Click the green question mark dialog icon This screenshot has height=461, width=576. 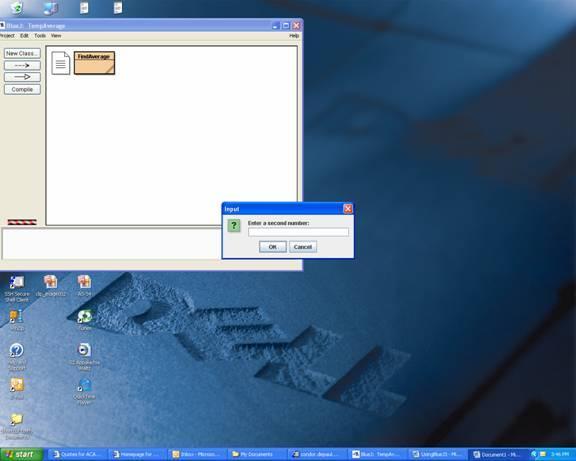(x=234, y=225)
